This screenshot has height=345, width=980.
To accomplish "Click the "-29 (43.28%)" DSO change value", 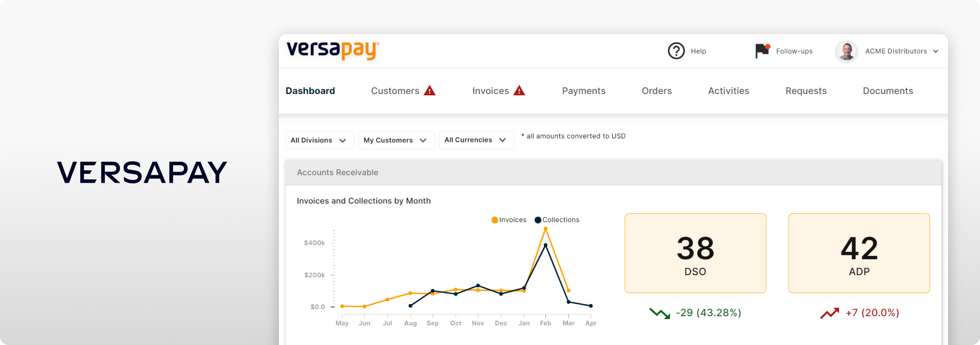I will [708, 313].
